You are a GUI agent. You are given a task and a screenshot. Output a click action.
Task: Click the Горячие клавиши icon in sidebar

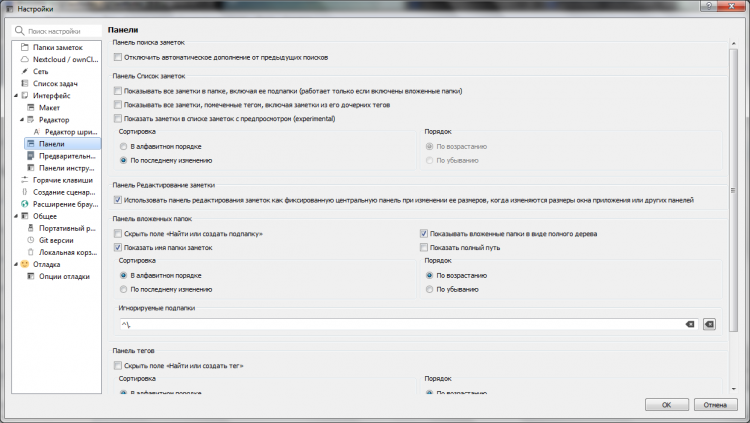(x=24, y=179)
